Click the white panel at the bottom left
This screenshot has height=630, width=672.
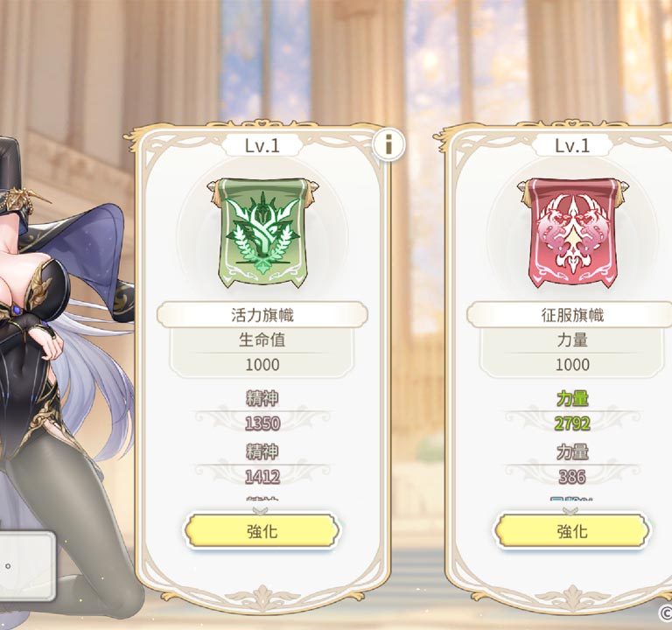[26, 566]
